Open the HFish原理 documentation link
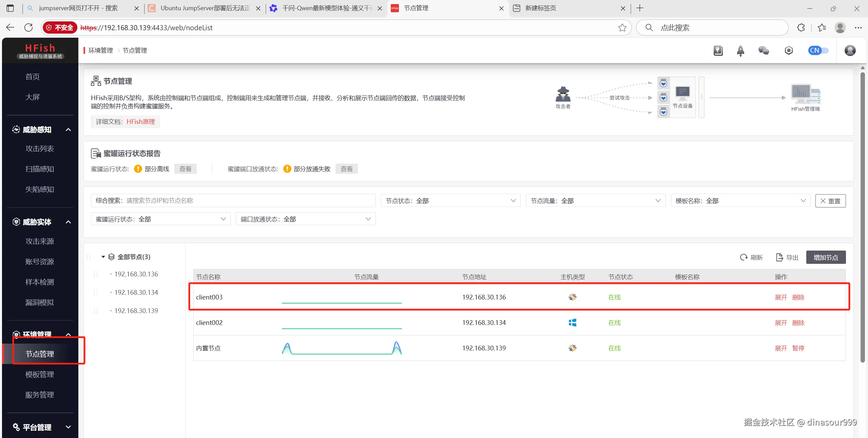The image size is (868, 438). coord(140,122)
